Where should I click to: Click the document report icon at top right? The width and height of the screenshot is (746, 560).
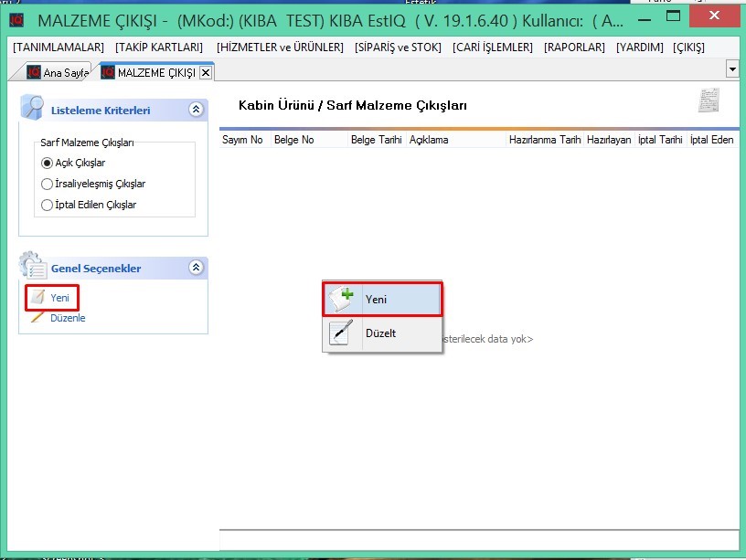709,100
